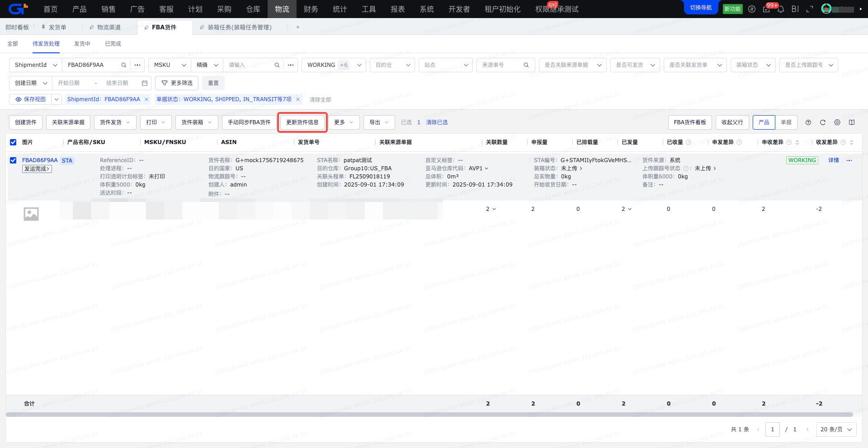
Task: Sort by the 申收差异 column arrows
Action: 797,142
